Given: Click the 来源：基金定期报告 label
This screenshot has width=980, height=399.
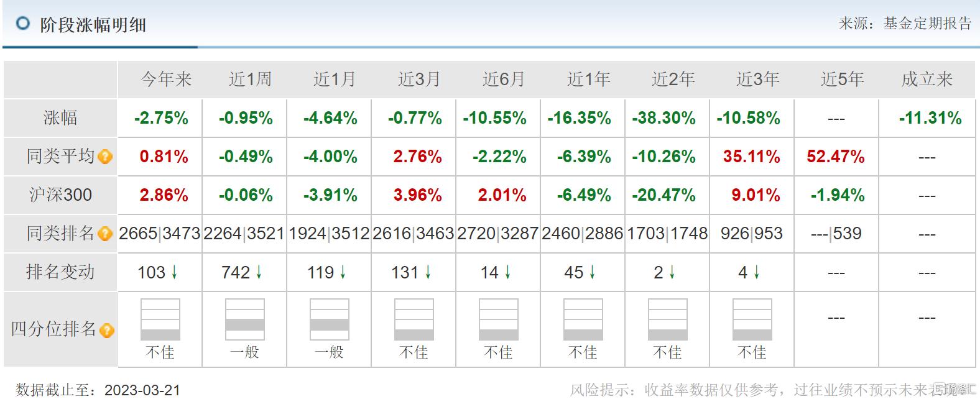Looking at the screenshot, I should tap(905, 24).
